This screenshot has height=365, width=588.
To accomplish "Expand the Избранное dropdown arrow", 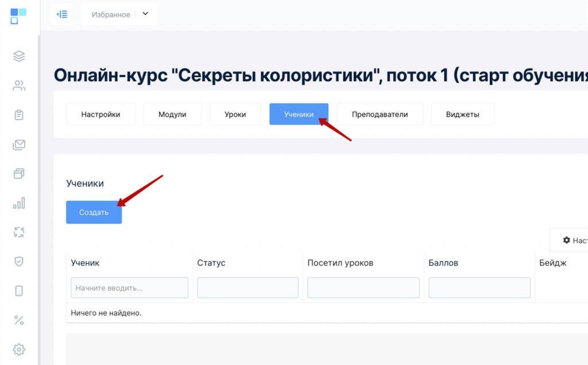I will tap(145, 14).
